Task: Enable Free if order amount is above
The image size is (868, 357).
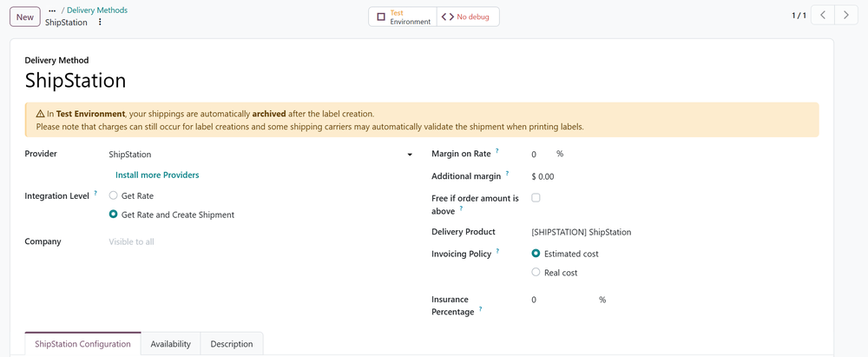Action: (x=536, y=198)
